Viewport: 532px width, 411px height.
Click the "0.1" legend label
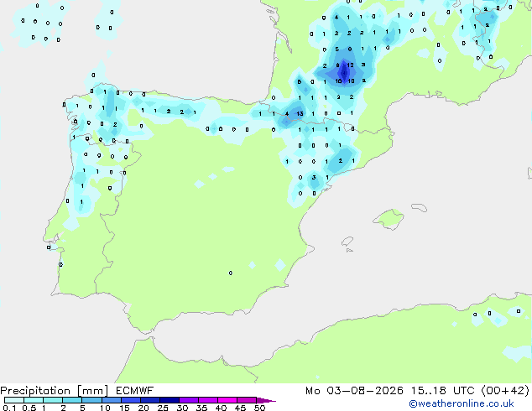(x=9, y=408)
